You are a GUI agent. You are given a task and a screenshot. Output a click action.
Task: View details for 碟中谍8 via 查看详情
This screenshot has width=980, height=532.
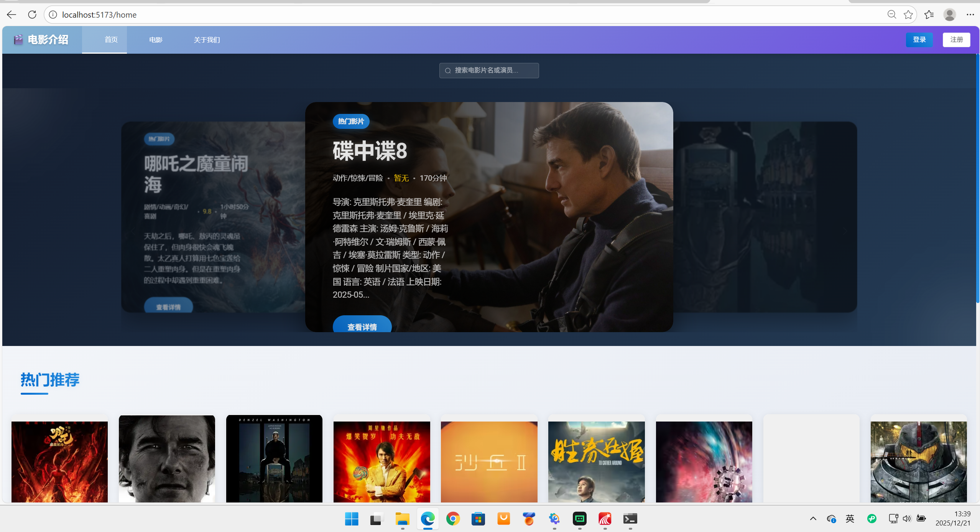click(362, 324)
